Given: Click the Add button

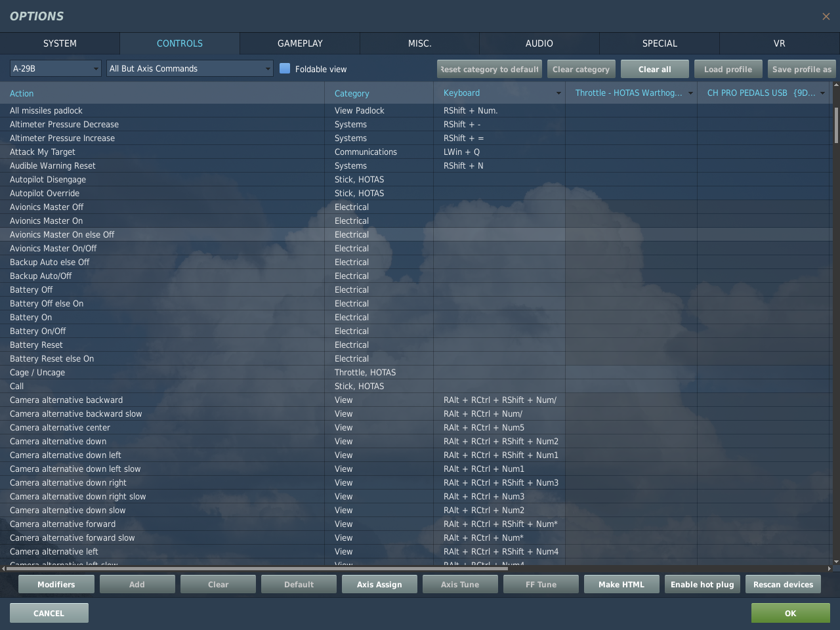Looking at the screenshot, I should pyautogui.click(x=137, y=584).
